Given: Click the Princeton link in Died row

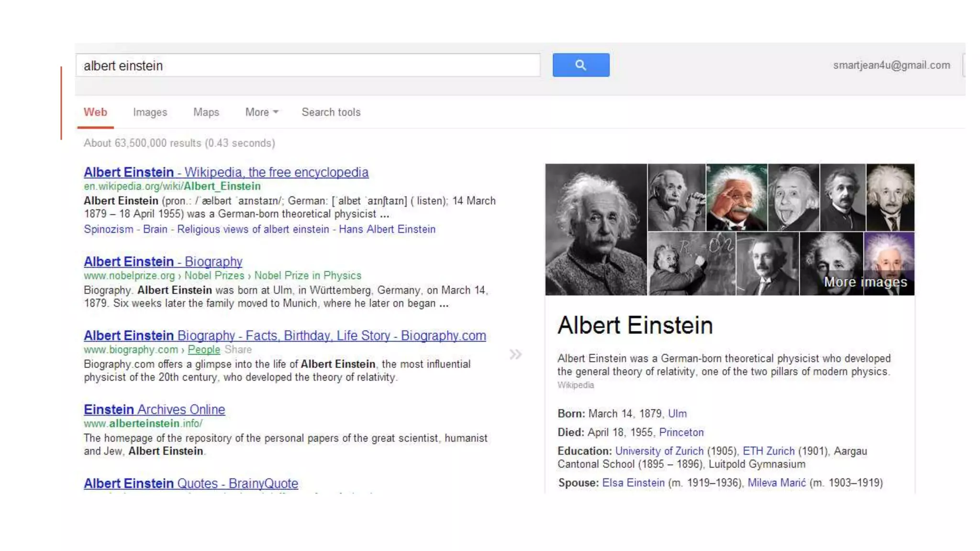Looking at the screenshot, I should [681, 432].
